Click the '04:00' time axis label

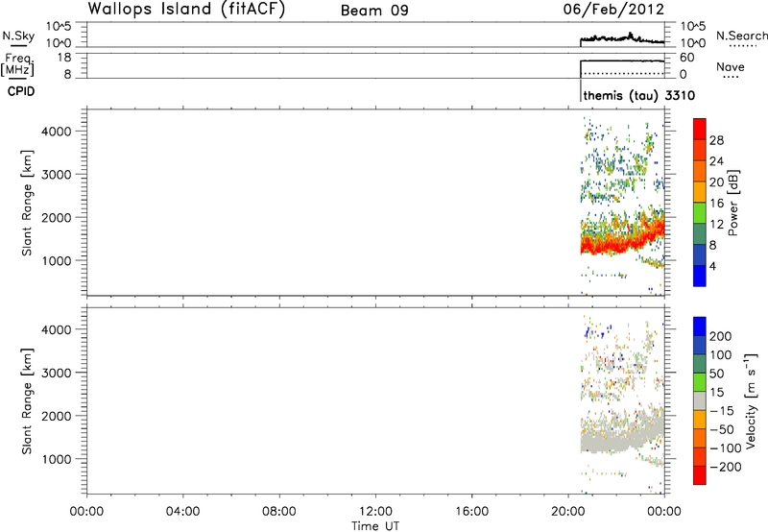(182, 512)
